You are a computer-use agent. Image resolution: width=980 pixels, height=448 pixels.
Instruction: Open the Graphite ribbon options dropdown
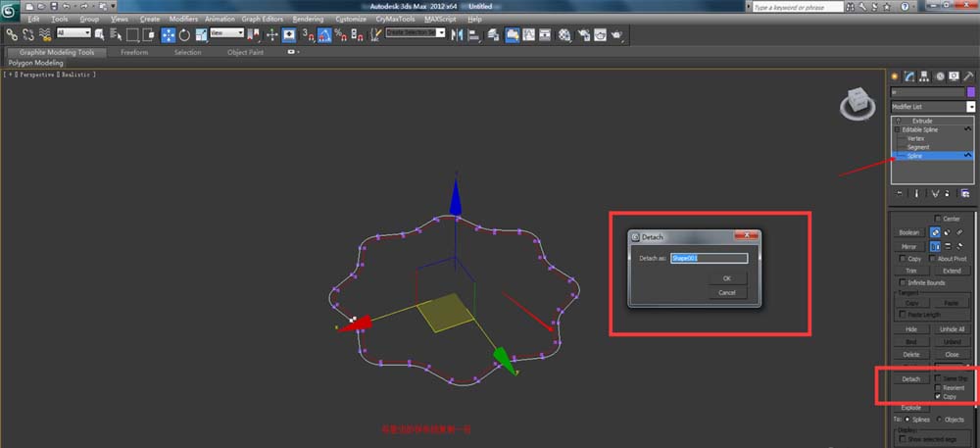pyautogui.click(x=294, y=53)
